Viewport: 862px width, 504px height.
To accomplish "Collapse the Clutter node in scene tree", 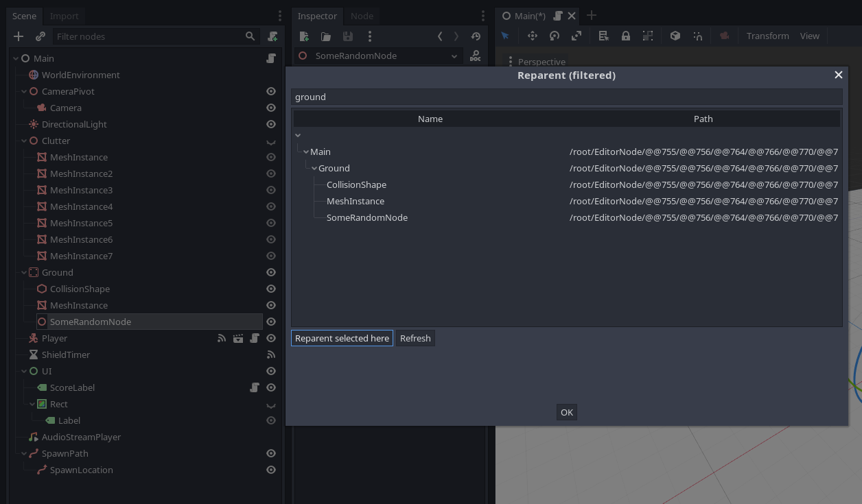I will (x=24, y=141).
